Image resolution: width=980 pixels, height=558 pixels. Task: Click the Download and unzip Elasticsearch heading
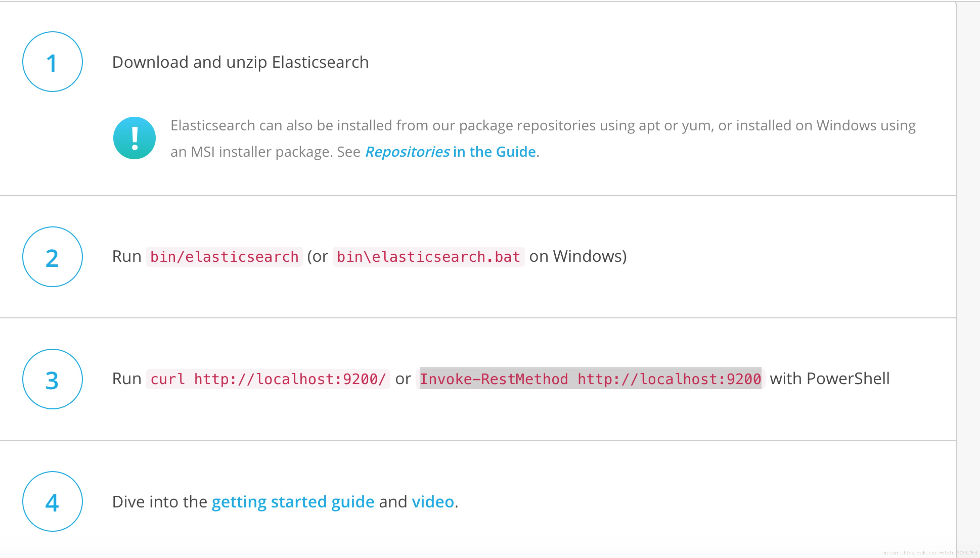[x=240, y=62]
